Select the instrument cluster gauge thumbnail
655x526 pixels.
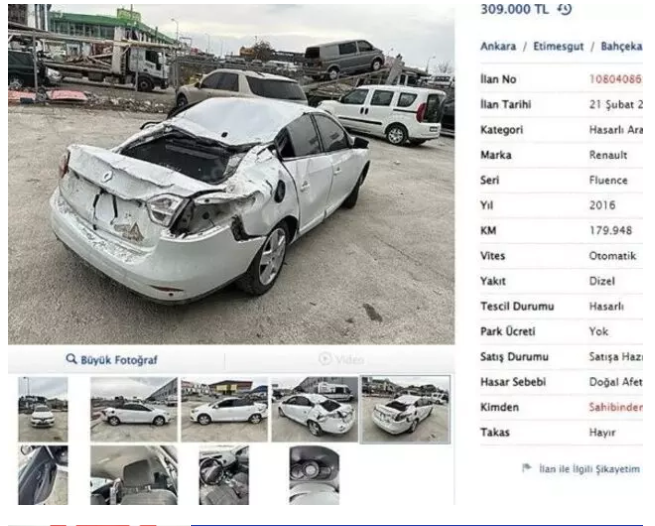point(314,475)
